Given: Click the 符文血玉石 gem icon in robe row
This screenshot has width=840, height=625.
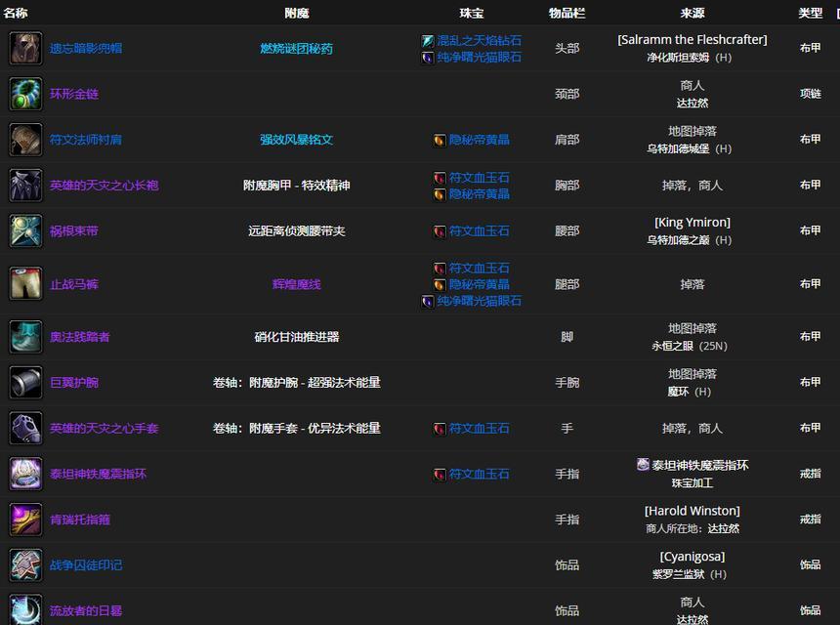Looking at the screenshot, I should [x=440, y=178].
